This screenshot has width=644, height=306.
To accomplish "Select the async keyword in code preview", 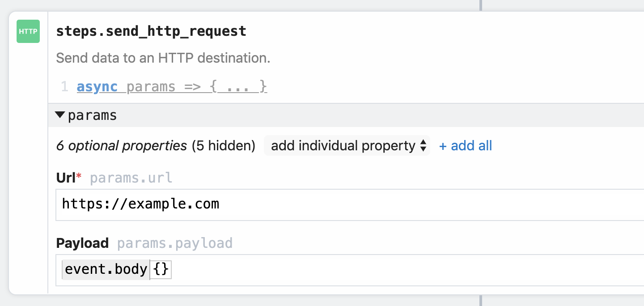I will pos(92,86).
